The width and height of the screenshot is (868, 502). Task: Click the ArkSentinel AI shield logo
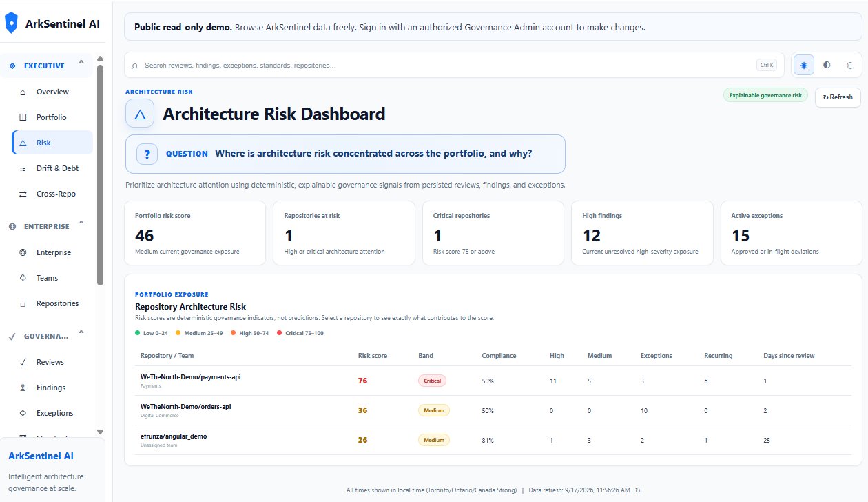click(x=11, y=23)
